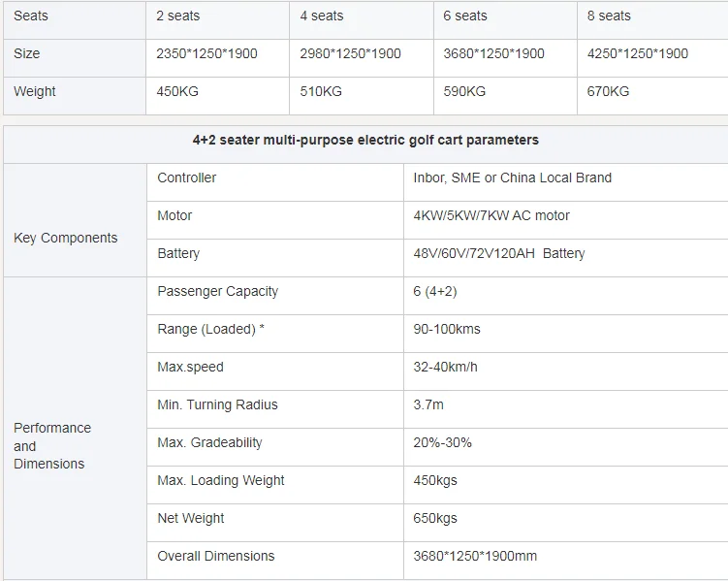Click the "4KW/5KW/7KW AC motor" value
Screen dimensions: 728x581
click(491, 215)
